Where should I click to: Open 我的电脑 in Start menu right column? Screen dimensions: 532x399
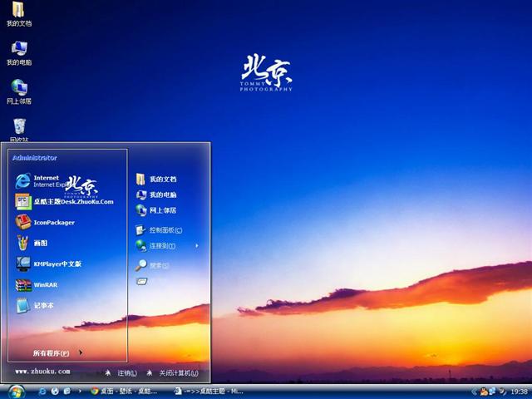[156, 195]
